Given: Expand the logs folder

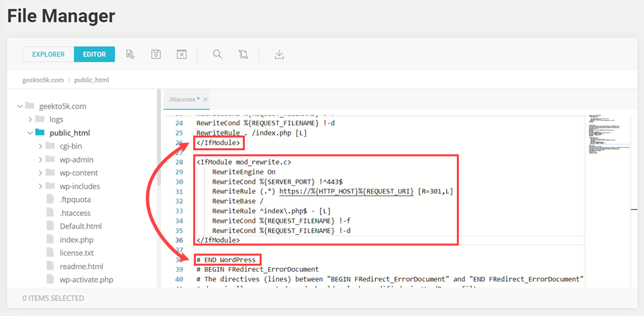Looking at the screenshot, I should 30,119.
